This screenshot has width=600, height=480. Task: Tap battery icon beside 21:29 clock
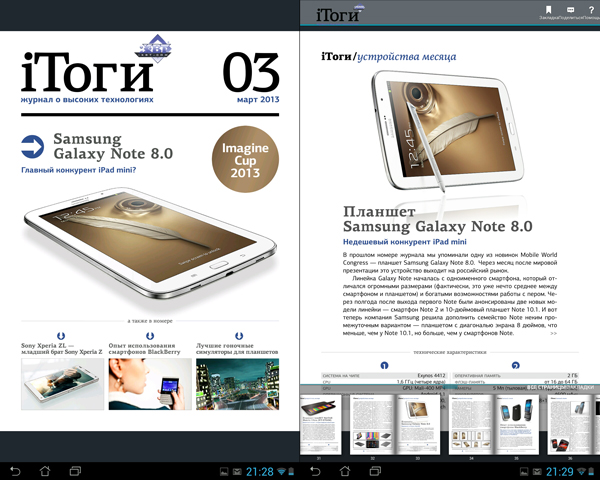pyautogui.click(x=591, y=472)
